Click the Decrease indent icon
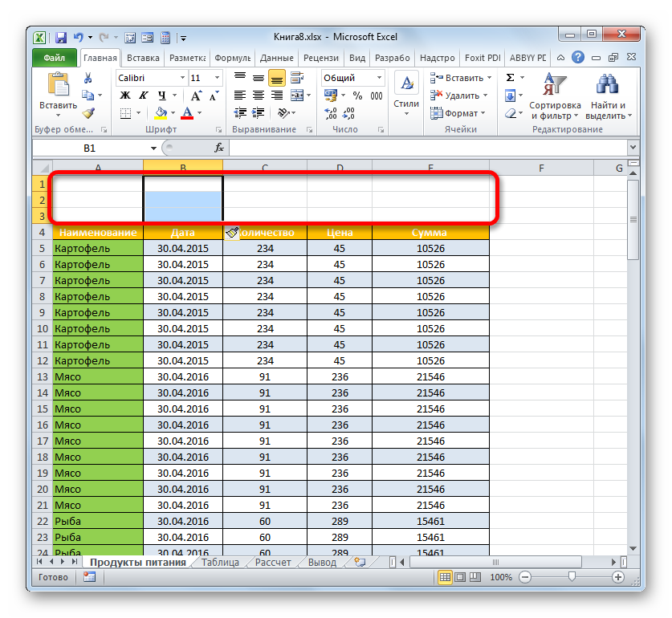672x618 pixels. click(240, 113)
